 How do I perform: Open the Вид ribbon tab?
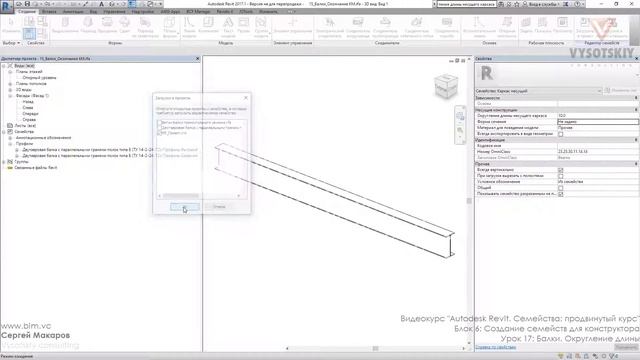coord(93,11)
